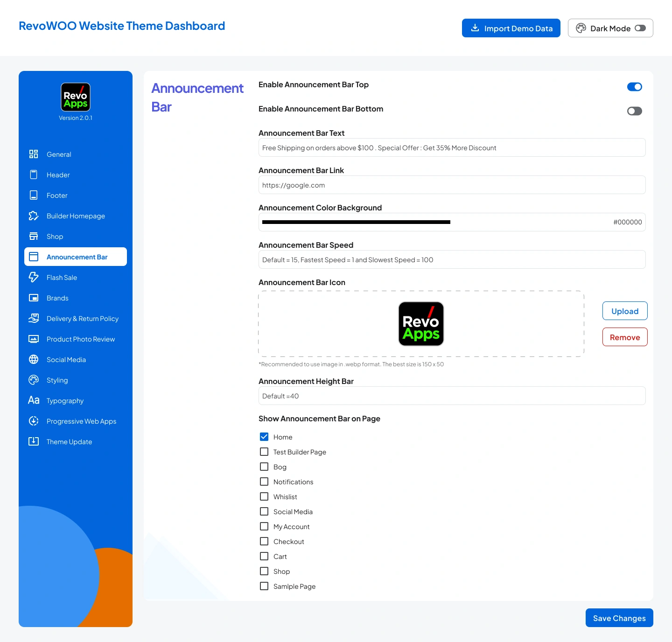Click the Revo Apps logo in sidebar
The width and height of the screenshot is (672, 642).
coord(76,97)
